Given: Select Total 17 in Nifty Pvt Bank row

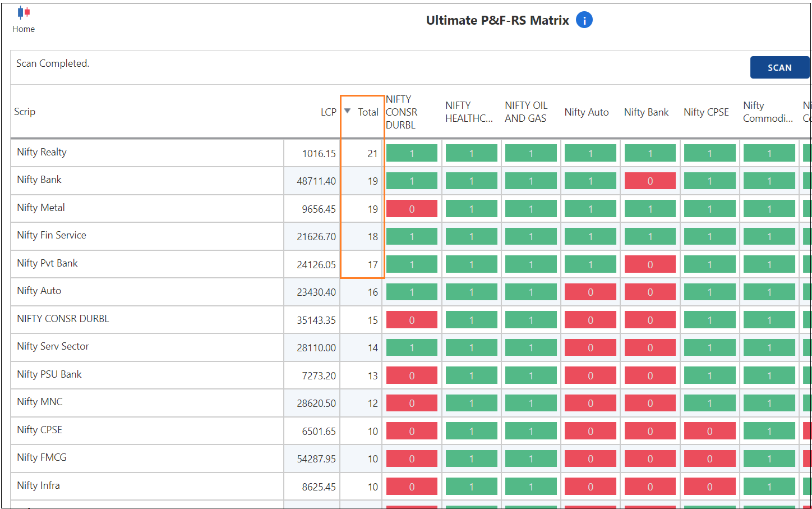Looking at the screenshot, I should pos(372,265).
